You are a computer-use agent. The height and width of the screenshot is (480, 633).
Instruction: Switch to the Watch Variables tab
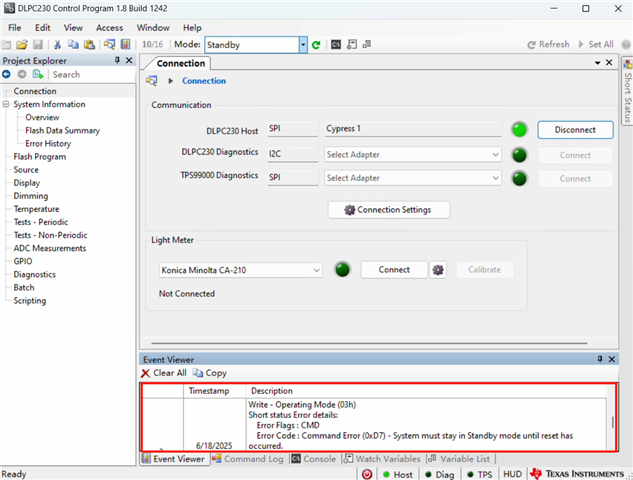(381, 459)
